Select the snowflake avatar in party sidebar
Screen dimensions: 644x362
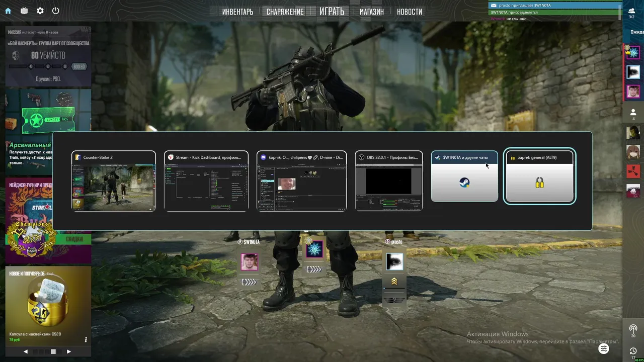633,52
